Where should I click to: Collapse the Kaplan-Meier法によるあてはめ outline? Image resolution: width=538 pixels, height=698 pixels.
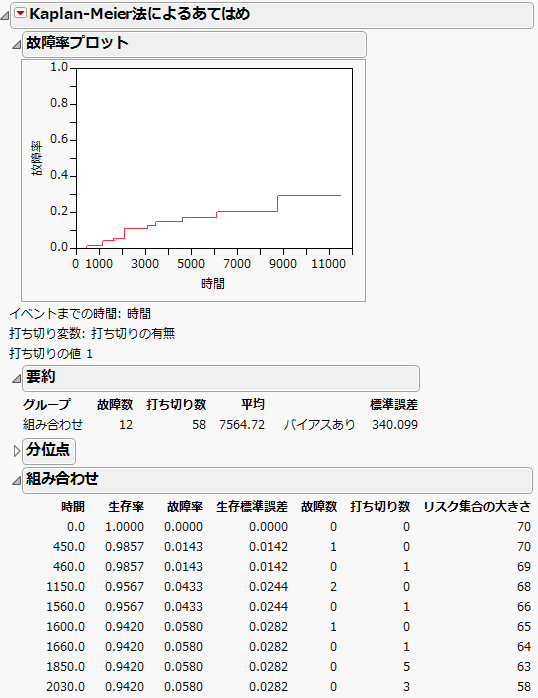tap(5, 16)
